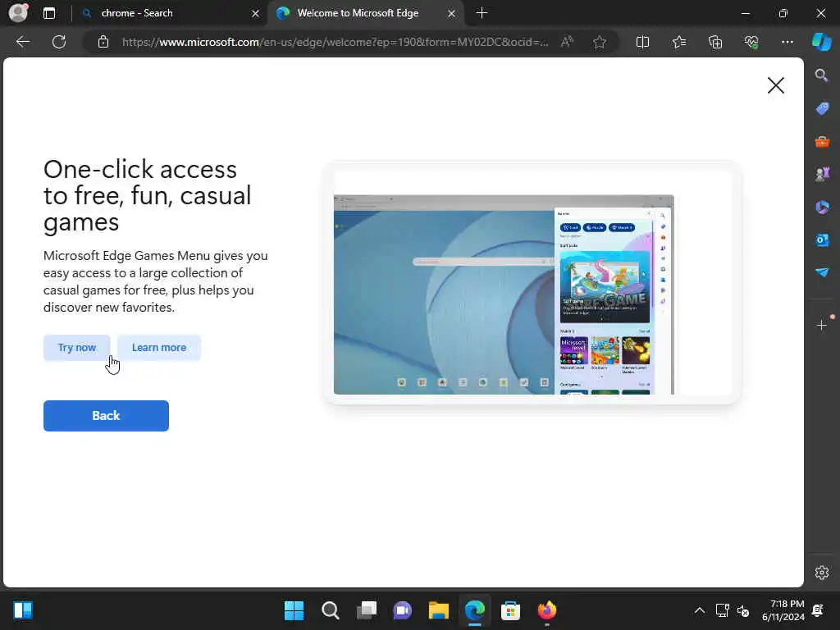
Task: Switch to the chrome - Search tab
Action: coord(169,13)
